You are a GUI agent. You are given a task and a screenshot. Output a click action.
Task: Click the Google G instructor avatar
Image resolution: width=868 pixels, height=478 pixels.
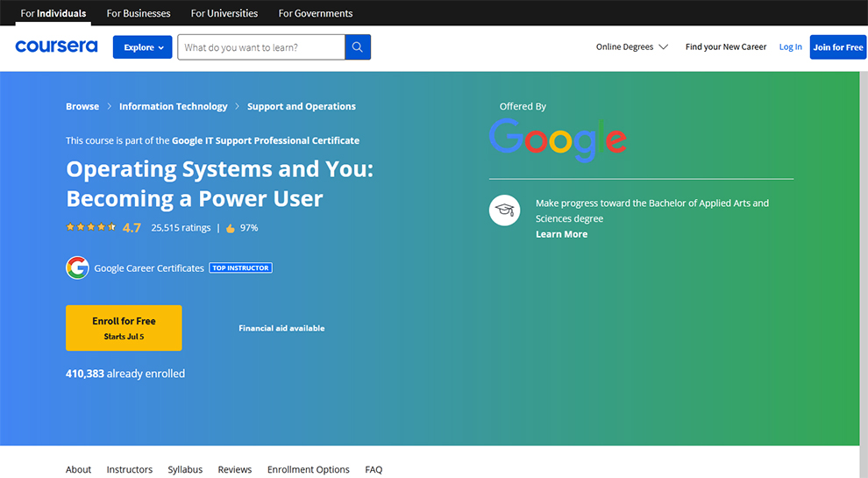77,268
